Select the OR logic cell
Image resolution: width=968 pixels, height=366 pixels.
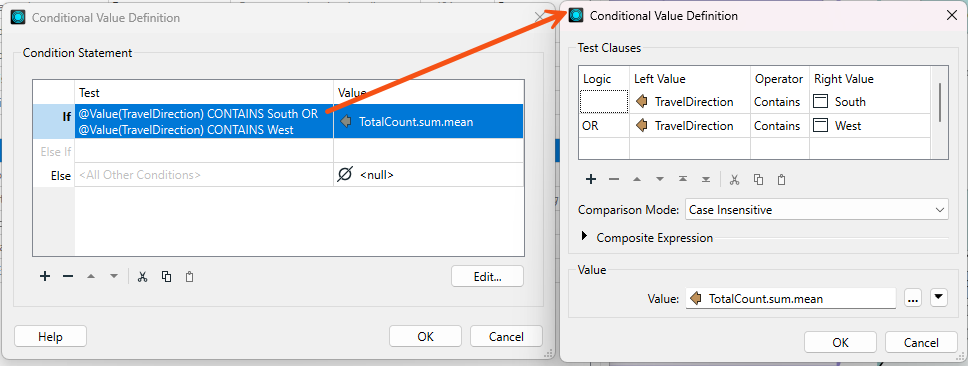pyautogui.click(x=604, y=125)
